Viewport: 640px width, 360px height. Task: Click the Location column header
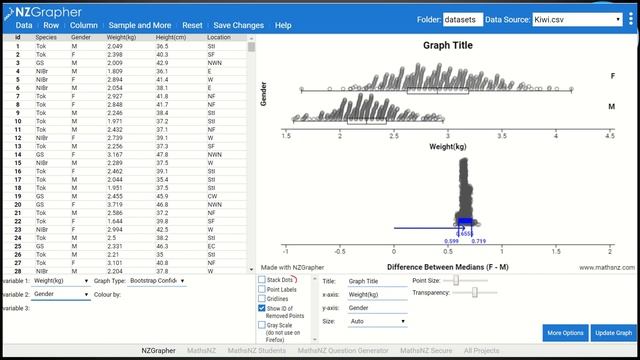tap(219, 37)
